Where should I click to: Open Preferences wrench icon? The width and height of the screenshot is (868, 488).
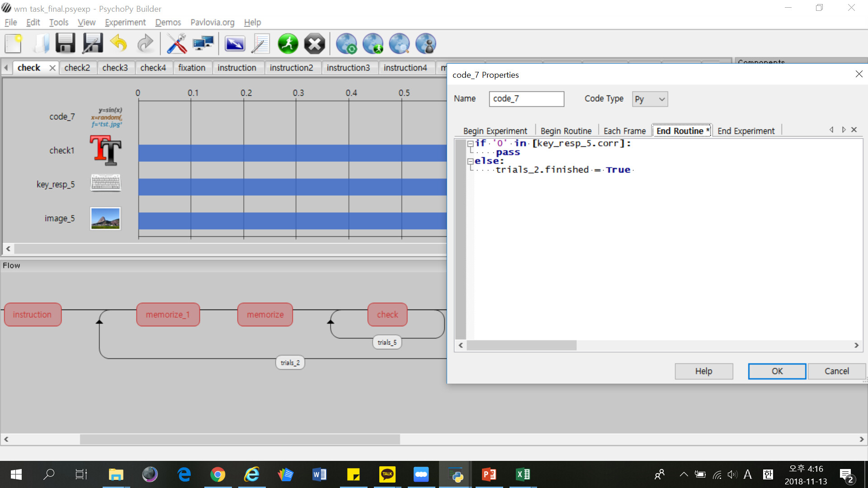(176, 44)
